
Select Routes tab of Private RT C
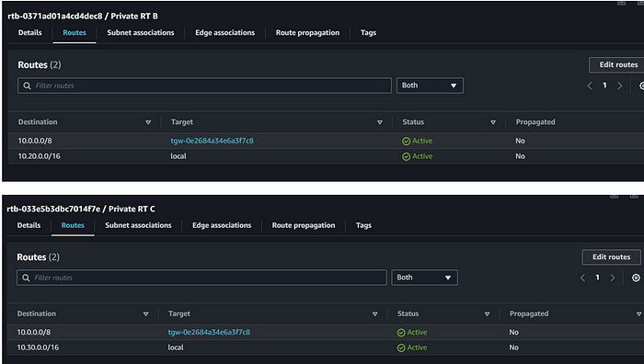(x=73, y=225)
